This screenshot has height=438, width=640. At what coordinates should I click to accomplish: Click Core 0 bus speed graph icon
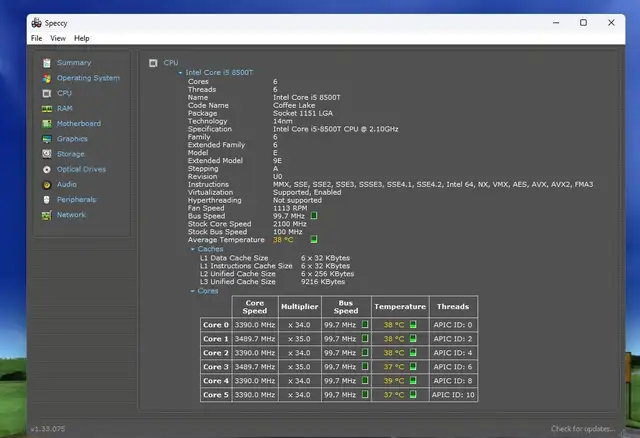[x=365, y=325]
